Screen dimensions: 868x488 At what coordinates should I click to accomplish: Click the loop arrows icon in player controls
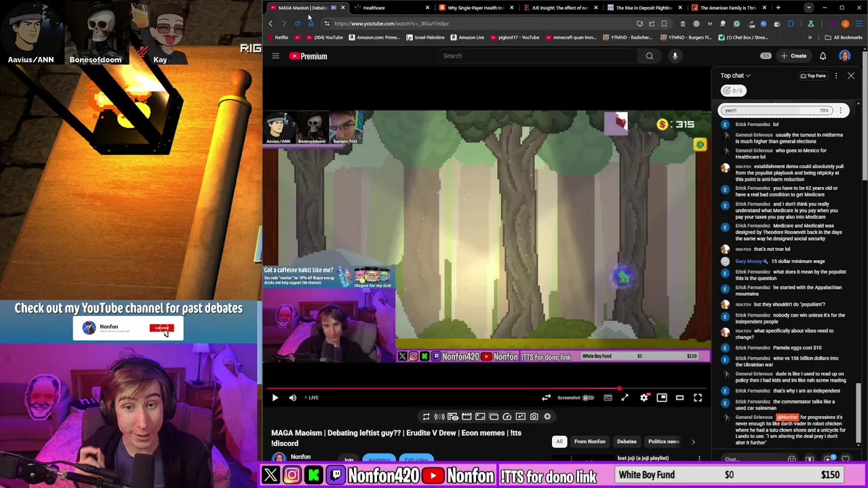(x=546, y=398)
